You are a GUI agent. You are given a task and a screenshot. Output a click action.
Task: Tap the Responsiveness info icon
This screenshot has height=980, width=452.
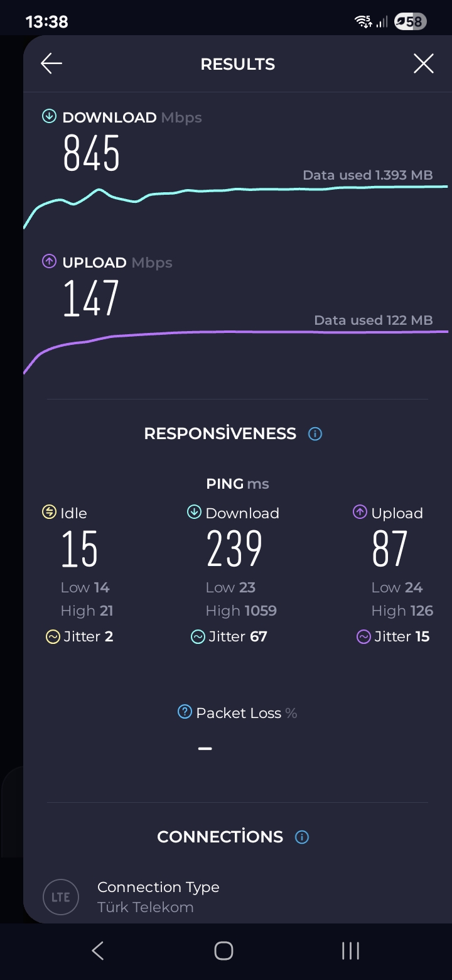click(315, 434)
